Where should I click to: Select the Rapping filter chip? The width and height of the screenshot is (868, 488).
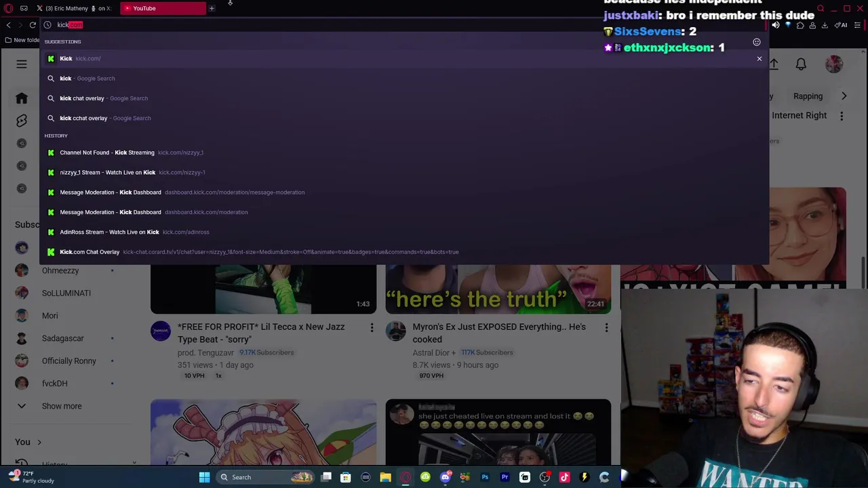point(808,96)
